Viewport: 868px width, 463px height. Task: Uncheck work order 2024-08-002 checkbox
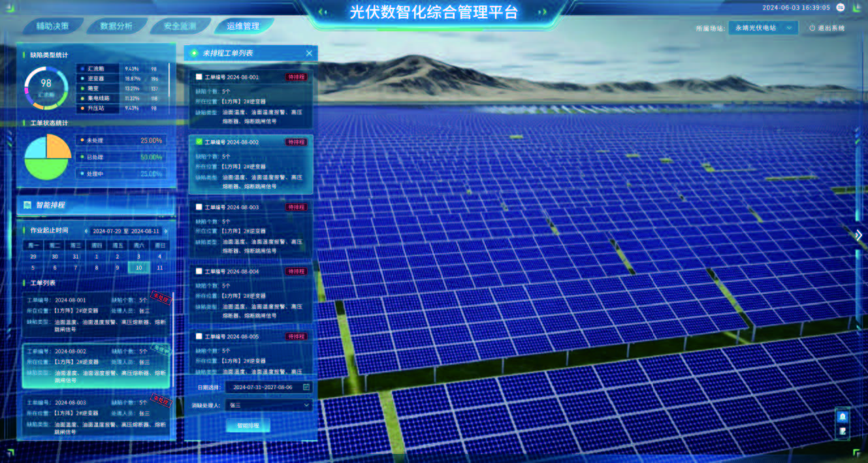[x=199, y=142]
